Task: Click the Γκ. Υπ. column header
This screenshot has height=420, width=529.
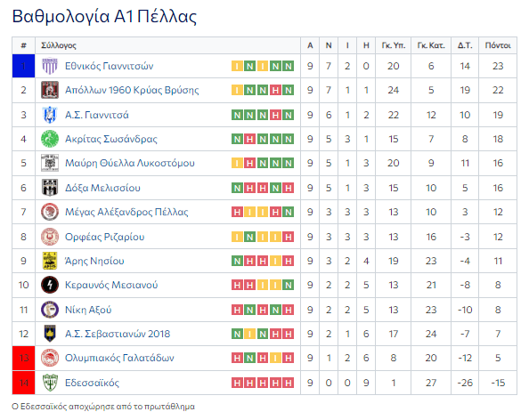Action: tap(394, 45)
